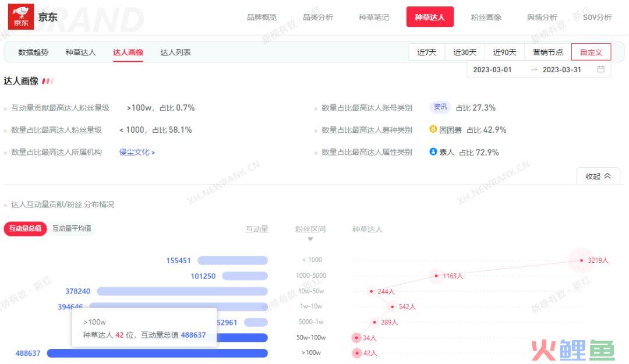Image resolution: width=629 pixels, height=364 pixels.
Task: Click the 289人 data point
Action: pyautogui.click(x=374, y=322)
